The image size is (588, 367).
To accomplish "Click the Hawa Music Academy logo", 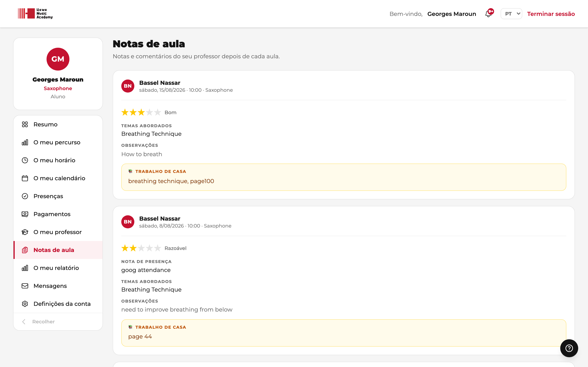I will point(35,14).
